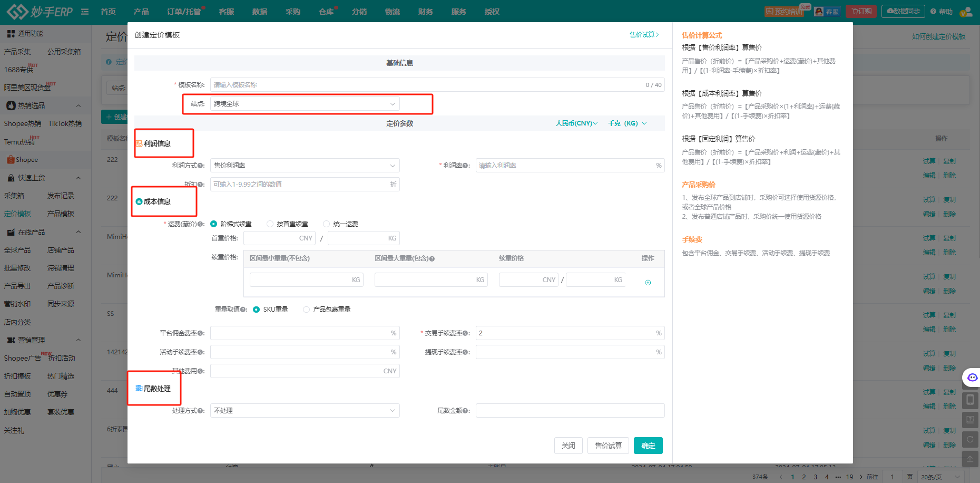The height and width of the screenshot is (483, 980).
Task: Choose 产品包裹重量 radio option
Action: pos(306,310)
